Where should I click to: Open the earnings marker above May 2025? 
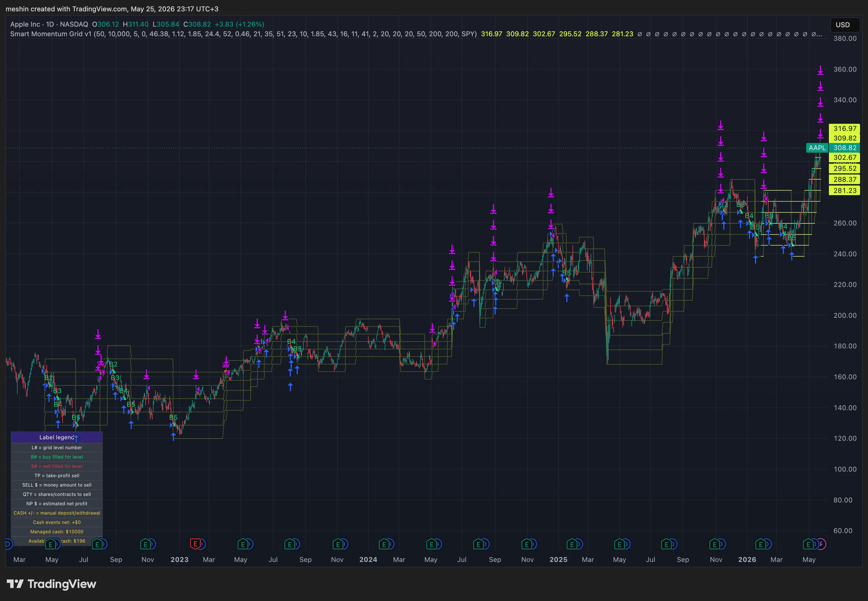pyautogui.click(x=620, y=544)
